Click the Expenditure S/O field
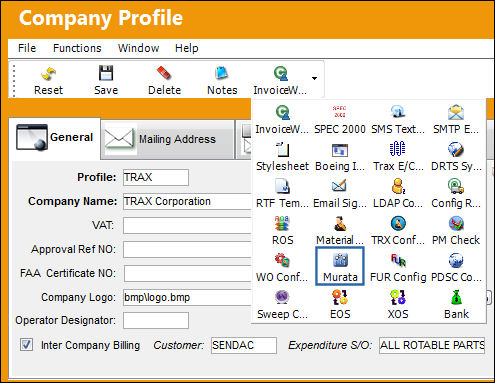 [x=432, y=345]
